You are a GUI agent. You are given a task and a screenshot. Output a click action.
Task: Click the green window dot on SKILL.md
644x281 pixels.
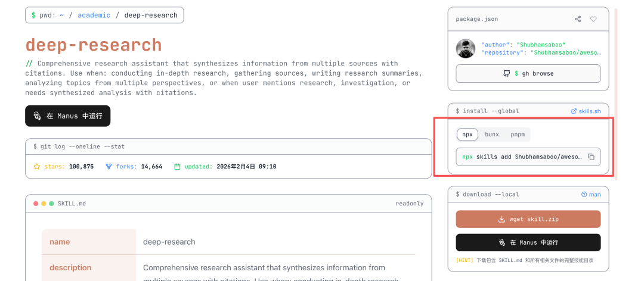51,204
